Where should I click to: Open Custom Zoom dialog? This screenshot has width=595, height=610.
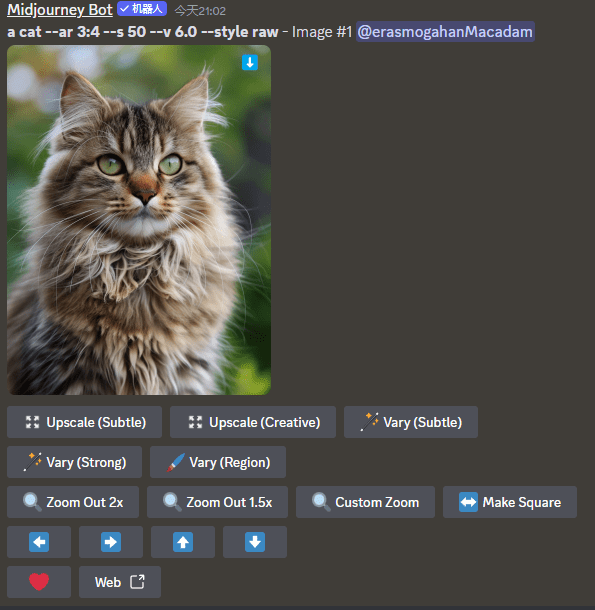click(x=365, y=502)
